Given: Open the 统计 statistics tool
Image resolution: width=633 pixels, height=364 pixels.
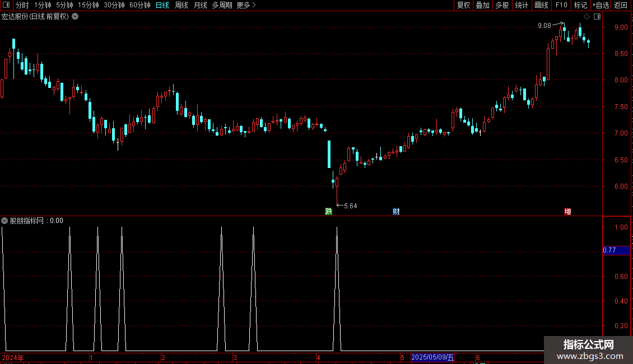Looking at the screenshot, I should [522, 5].
